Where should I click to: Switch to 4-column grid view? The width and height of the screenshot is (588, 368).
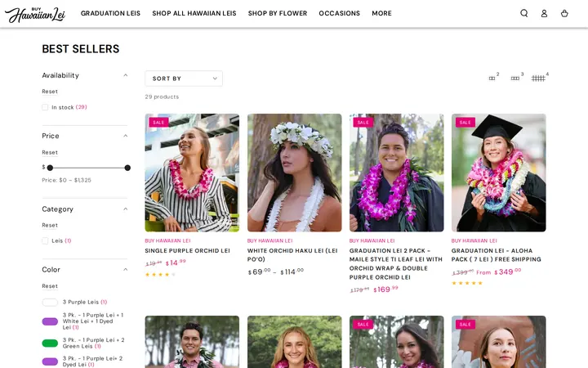pos(540,77)
